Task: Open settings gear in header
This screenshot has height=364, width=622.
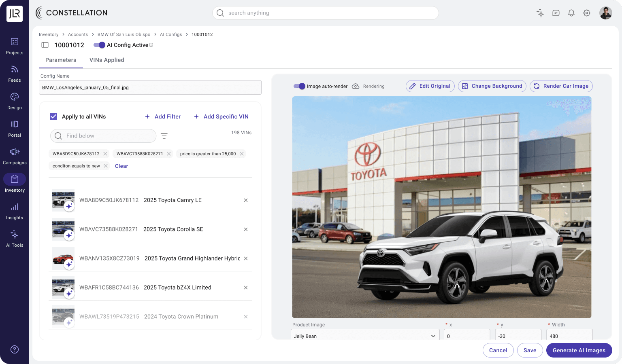Action: point(587,13)
